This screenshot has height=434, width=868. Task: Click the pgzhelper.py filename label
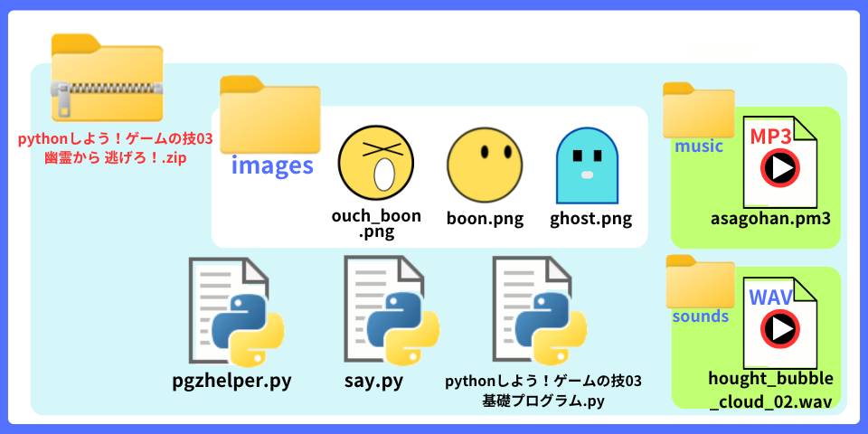(231, 380)
